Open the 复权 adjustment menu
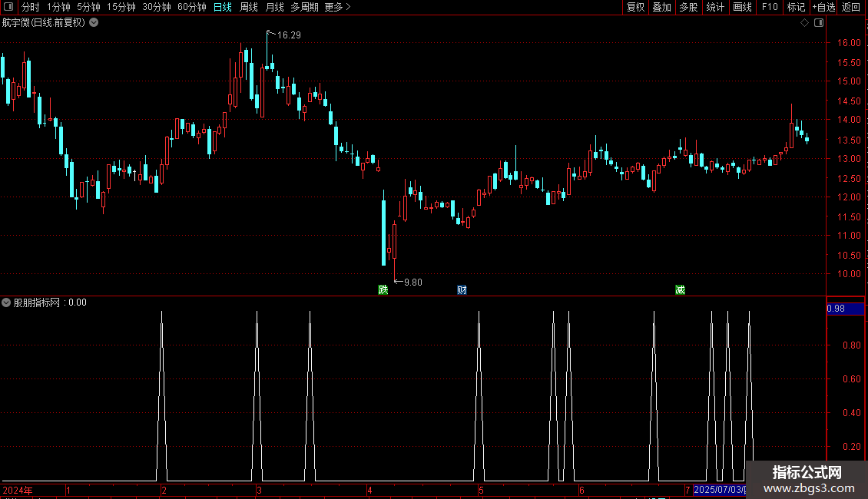The image size is (868, 499). click(x=635, y=7)
